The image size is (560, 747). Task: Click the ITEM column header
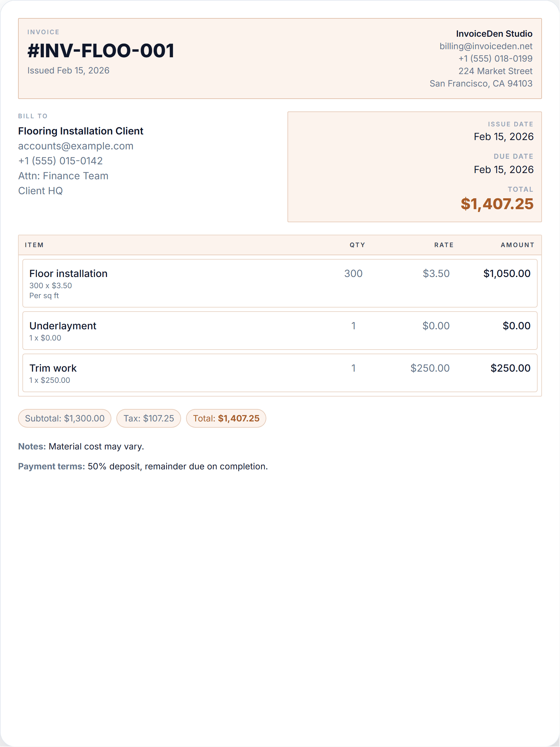point(34,245)
